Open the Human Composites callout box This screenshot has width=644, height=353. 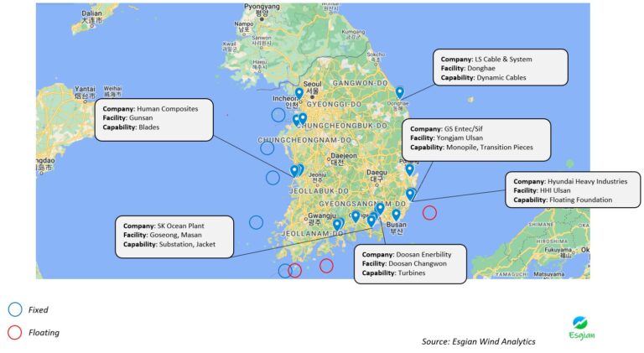pos(154,119)
